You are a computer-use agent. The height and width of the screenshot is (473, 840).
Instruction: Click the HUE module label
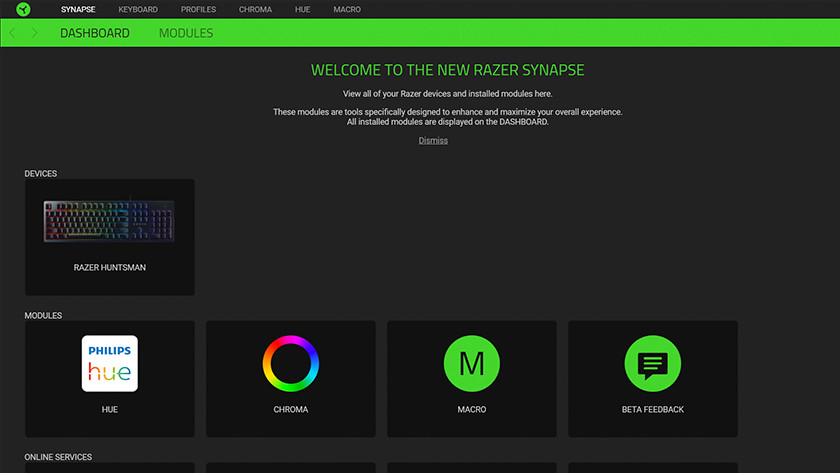(x=109, y=409)
